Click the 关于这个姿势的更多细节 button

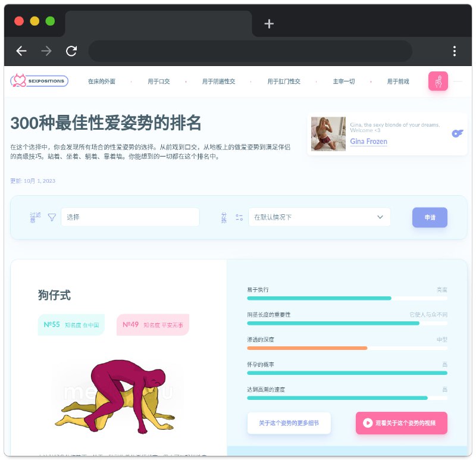289,423
